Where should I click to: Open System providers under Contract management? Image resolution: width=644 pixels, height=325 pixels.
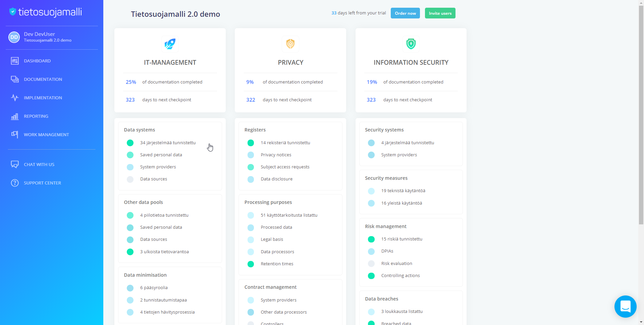pyautogui.click(x=278, y=300)
